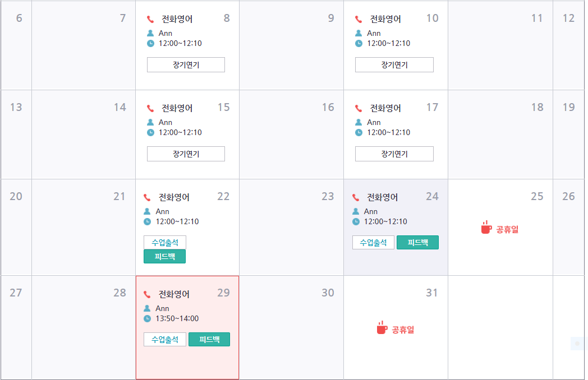Click the holiday cup icon on day 31

pos(382,328)
